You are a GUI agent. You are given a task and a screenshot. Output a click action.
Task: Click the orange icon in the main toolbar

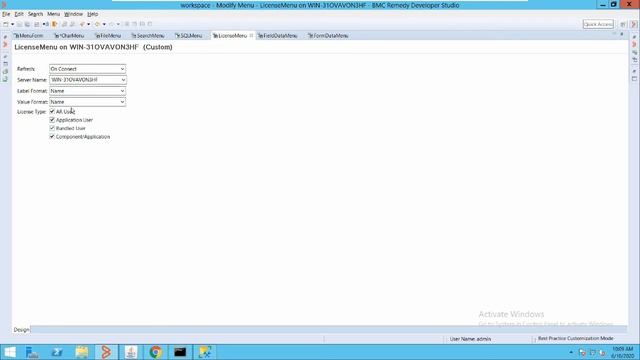coord(54,24)
